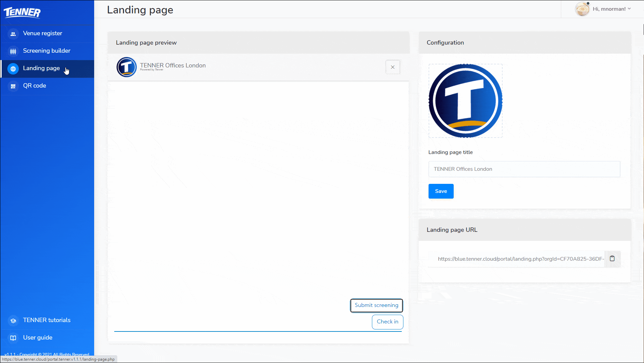Copy landing page URL with clipboard icon
The height and width of the screenshot is (363, 644).
pos(612,259)
